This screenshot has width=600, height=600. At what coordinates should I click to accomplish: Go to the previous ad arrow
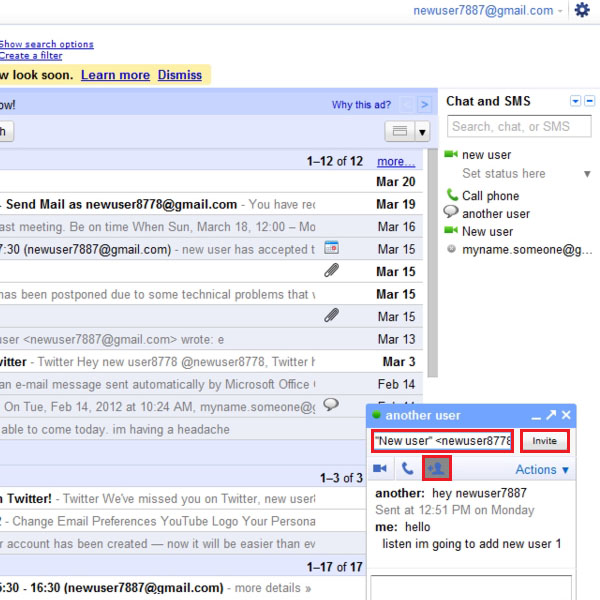pyautogui.click(x=406, y=104)
